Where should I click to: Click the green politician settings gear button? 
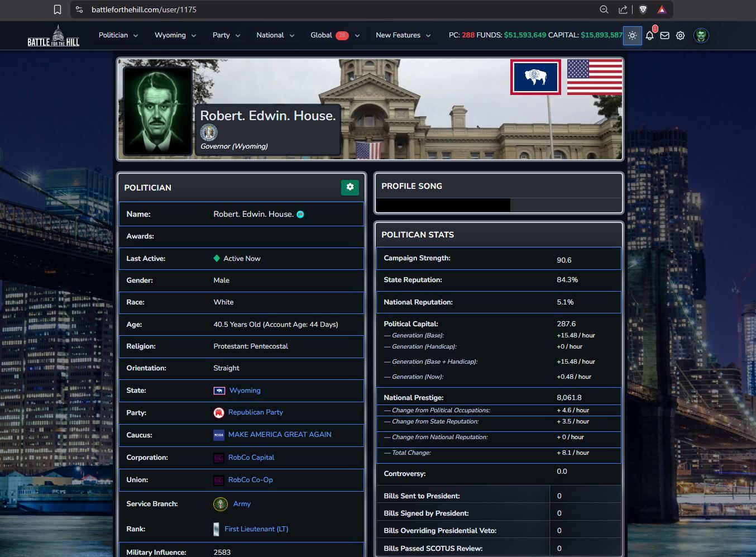pos(350,187)
